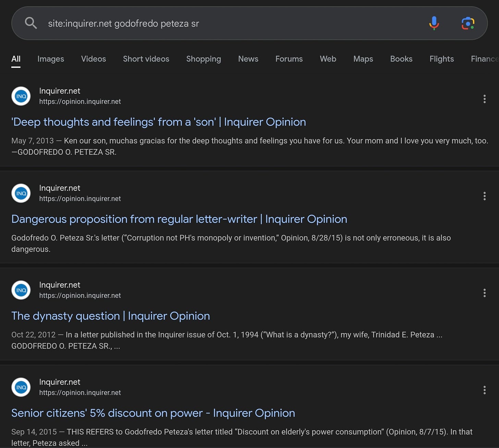The image size is (499, 448).
Task: Open three-dot menu for 'Deep thoughts' result
Action: pos(484,99)
